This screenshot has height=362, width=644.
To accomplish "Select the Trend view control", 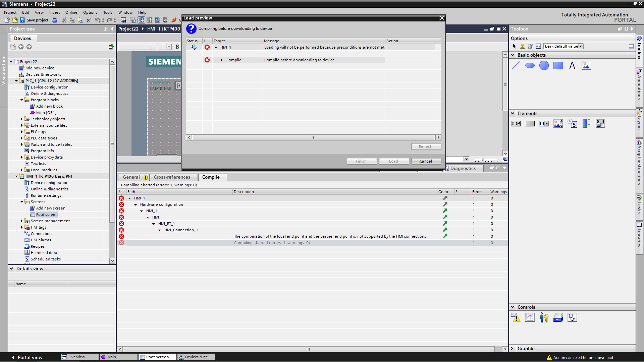I will pos(530,317).
